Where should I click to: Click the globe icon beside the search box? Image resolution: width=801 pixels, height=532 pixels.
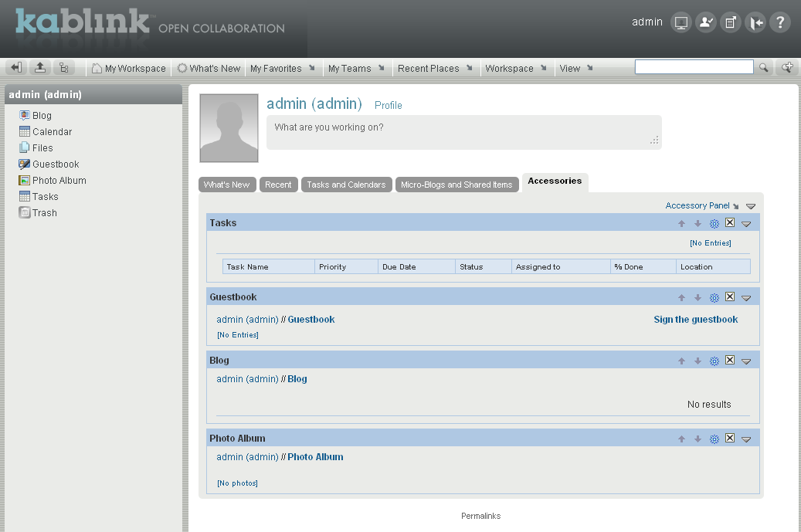point(786,67)
